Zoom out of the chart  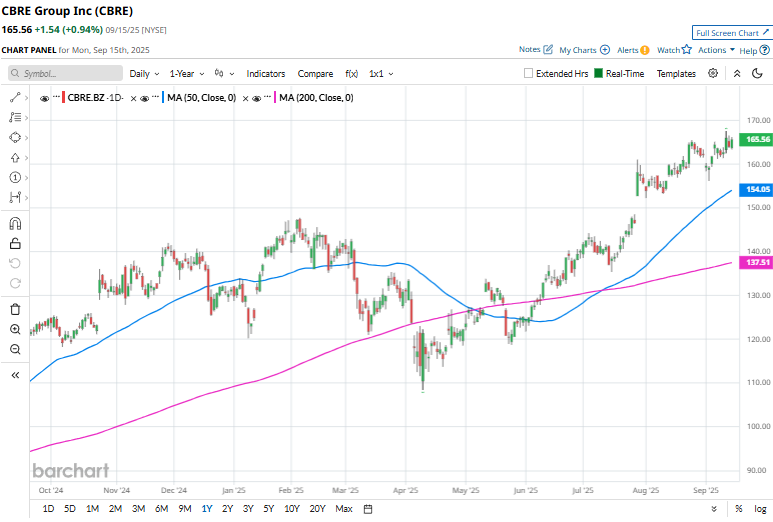coord(15,349)
